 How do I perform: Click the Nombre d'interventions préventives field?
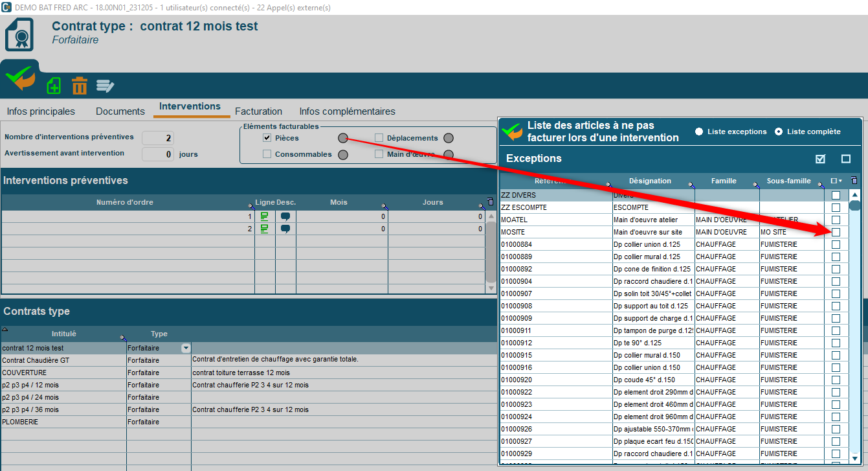coord(158,138)
